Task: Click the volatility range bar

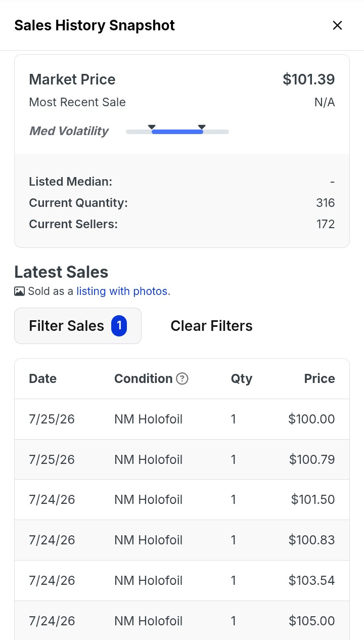Action: click(x=177, y=132)
